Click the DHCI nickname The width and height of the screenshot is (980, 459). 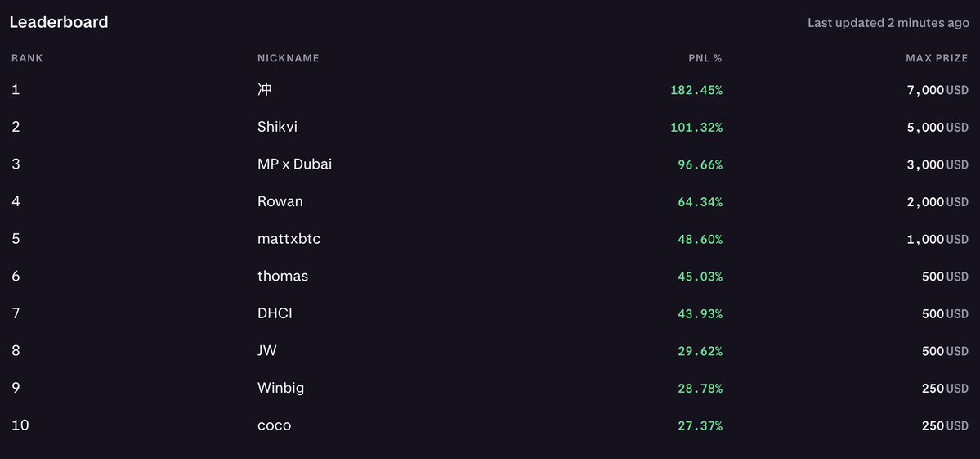tap(275, 313)
